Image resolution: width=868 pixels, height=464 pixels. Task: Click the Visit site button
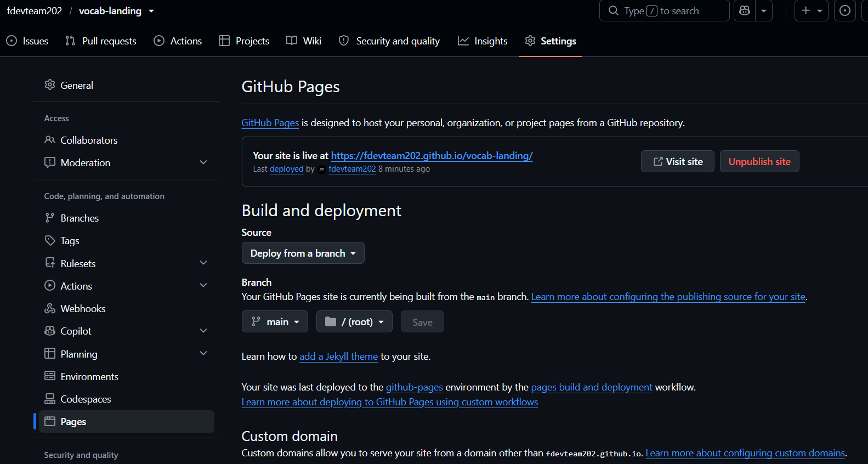point(678,161)
